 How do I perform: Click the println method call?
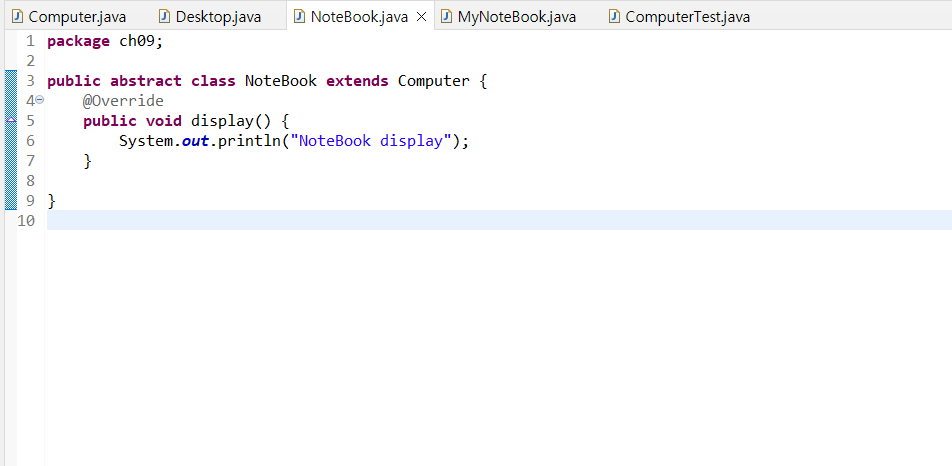pos(249,141)
